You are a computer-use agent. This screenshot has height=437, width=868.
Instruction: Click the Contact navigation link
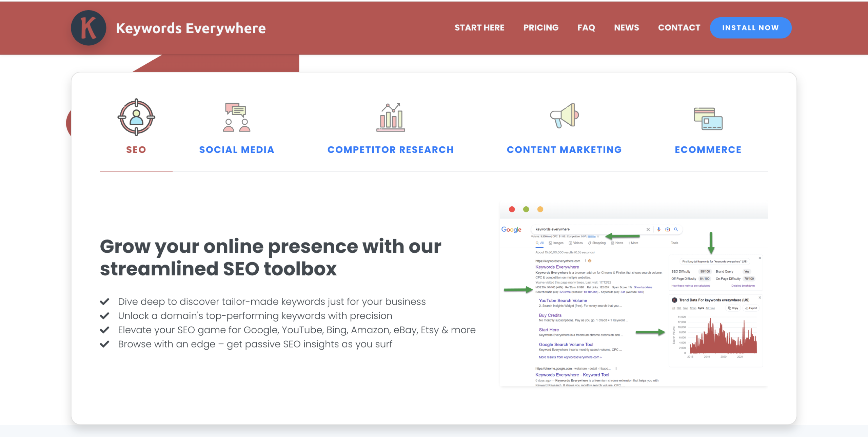pyautogui.click(x=679, y=28)
